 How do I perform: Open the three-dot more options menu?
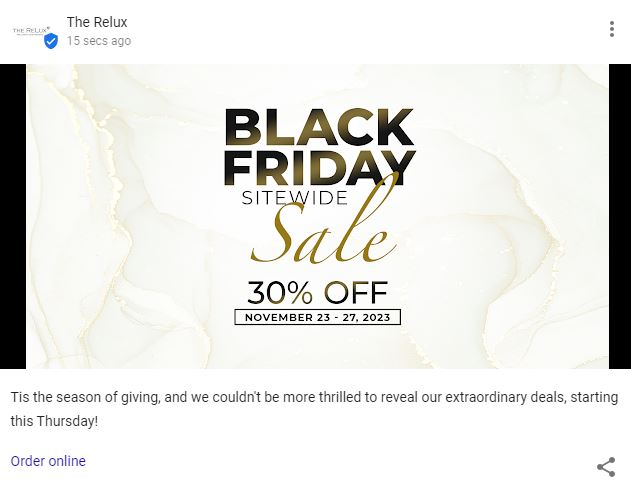coord(612,29)
